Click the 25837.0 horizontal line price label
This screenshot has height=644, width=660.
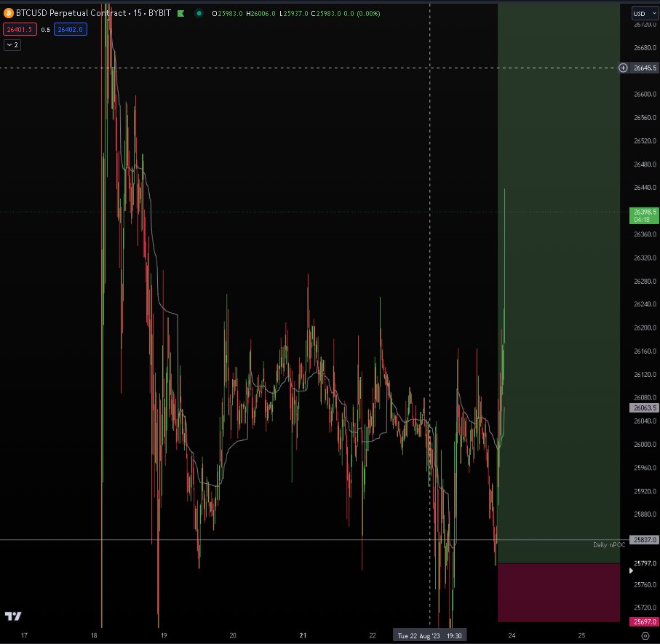point(645,540)
